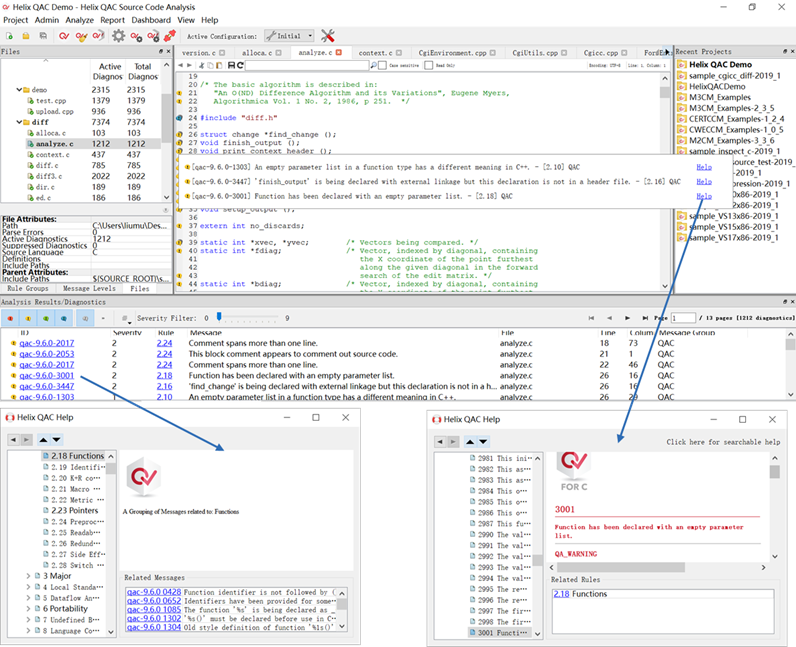The width and height of the screenshot is (796, 647).
Task: Click the 2.18 Functions related rule link
Action: coord(561,594)
